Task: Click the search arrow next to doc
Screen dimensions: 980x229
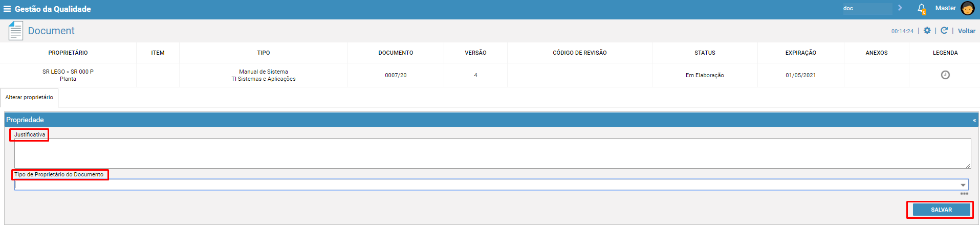Action: [900, 8]
